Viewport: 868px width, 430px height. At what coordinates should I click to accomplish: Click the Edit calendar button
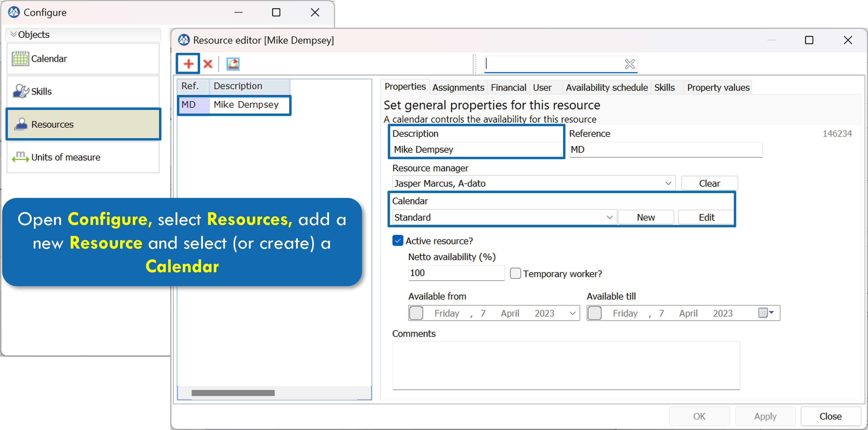point(706,217)
